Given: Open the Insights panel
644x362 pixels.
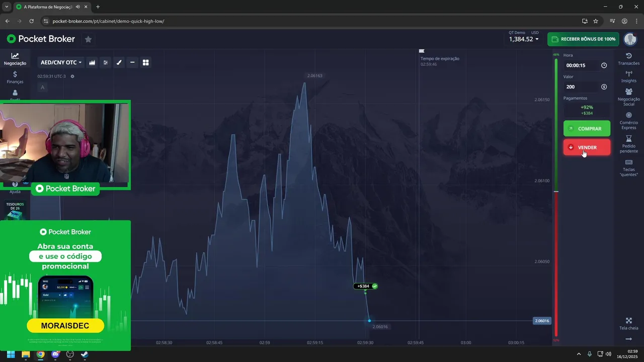Looking at the screenshot, I should click(629, 76).
